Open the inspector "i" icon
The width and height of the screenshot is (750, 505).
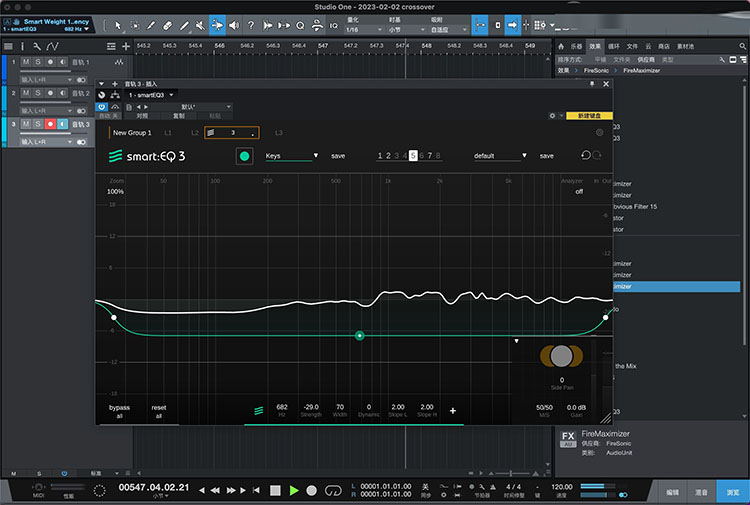pyautogui.click(x=22, y=46)
